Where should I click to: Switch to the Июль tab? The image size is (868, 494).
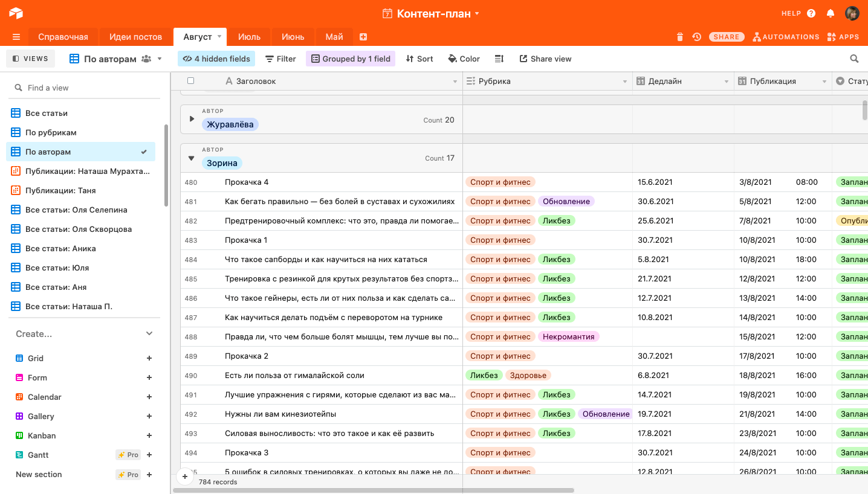(249, 37)
